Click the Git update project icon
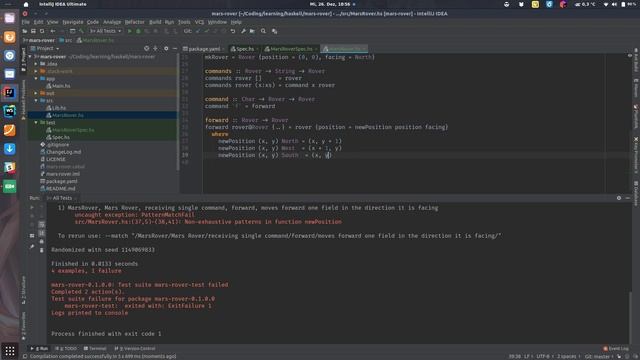The width and height of the screenshot is (640, 360). pyautogui.click(x=198, y=31)
